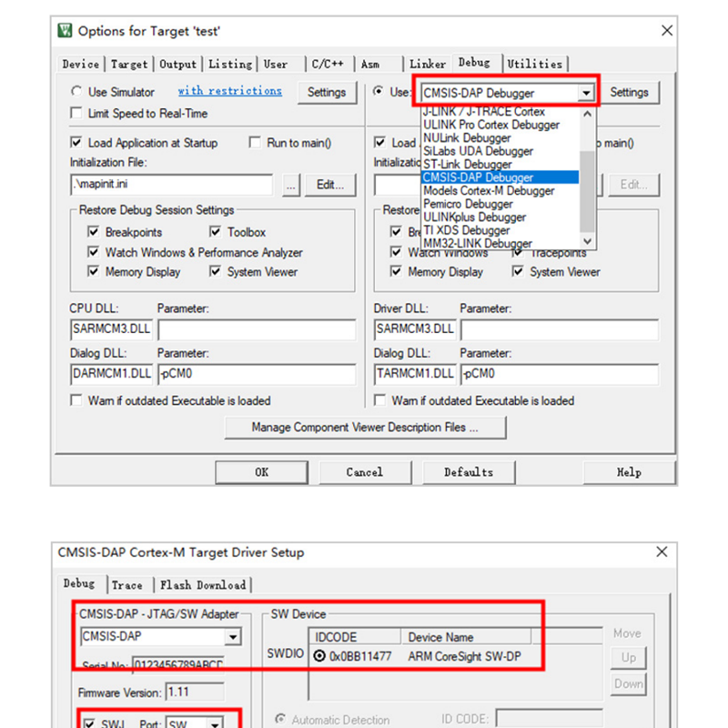The width and height of the screenshot is (728, 728).
Task: Click the Keil icon in the title bar
Action: (x=66, y=31)
